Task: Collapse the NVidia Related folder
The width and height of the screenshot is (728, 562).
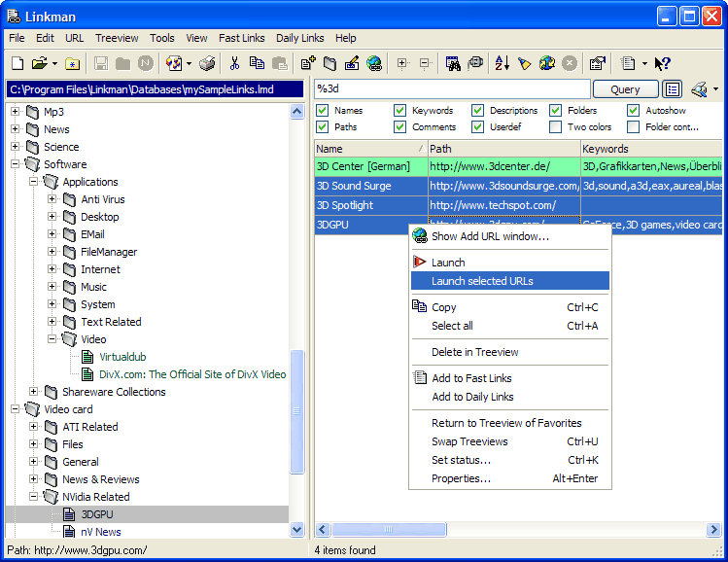Action: point(33,497)
